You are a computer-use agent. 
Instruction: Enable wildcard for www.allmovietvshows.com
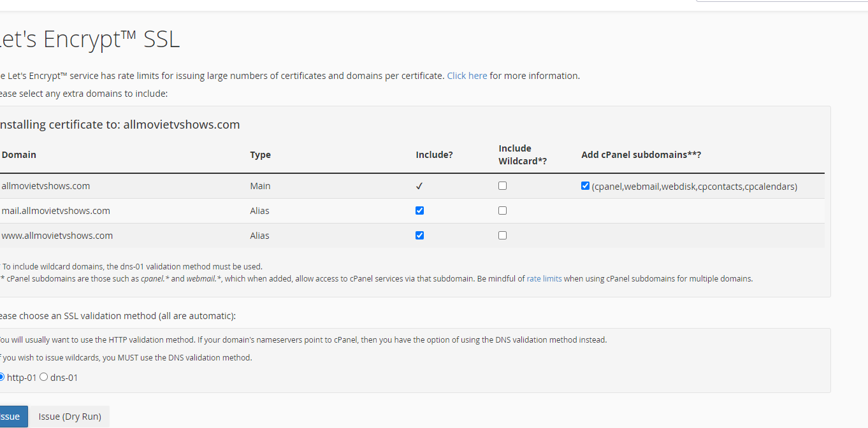point(502,235)
